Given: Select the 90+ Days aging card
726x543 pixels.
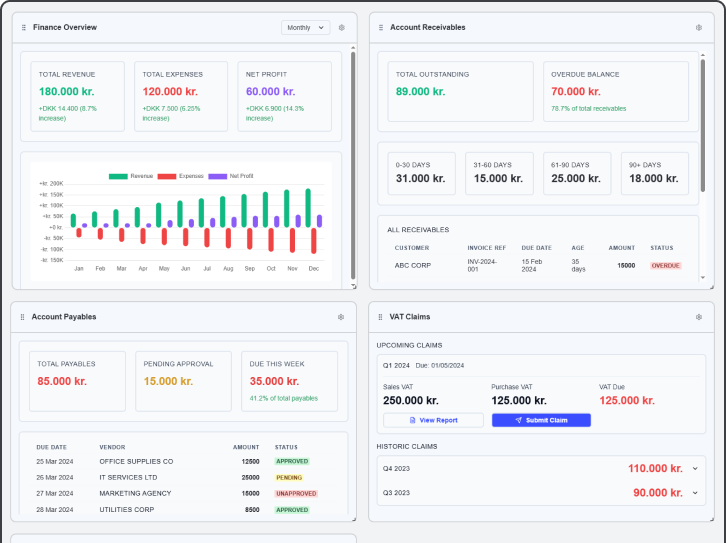Looking at the screenshot, I should tap(653, 174).
